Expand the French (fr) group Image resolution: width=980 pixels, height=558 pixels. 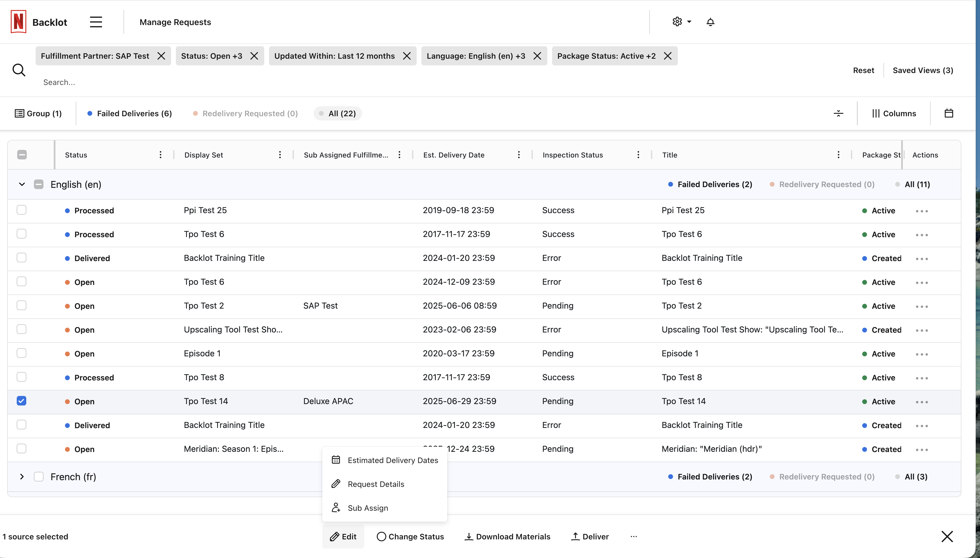(x=22, y=477)
